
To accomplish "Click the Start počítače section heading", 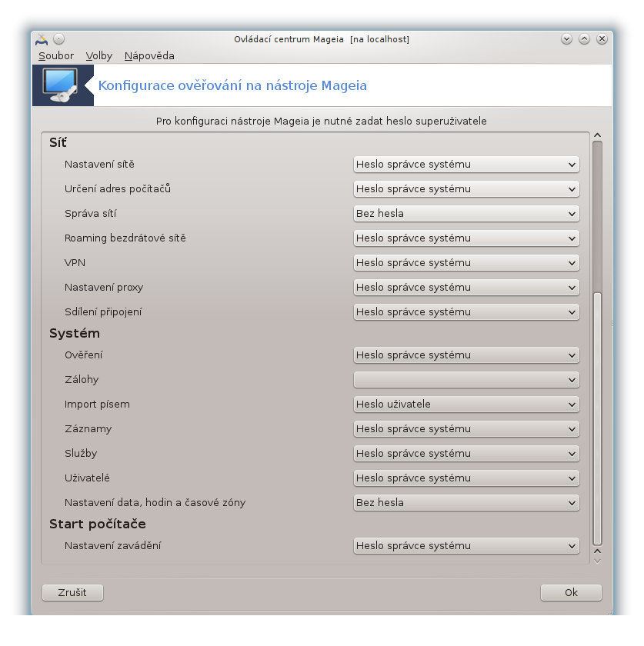I will pos(98,524).
